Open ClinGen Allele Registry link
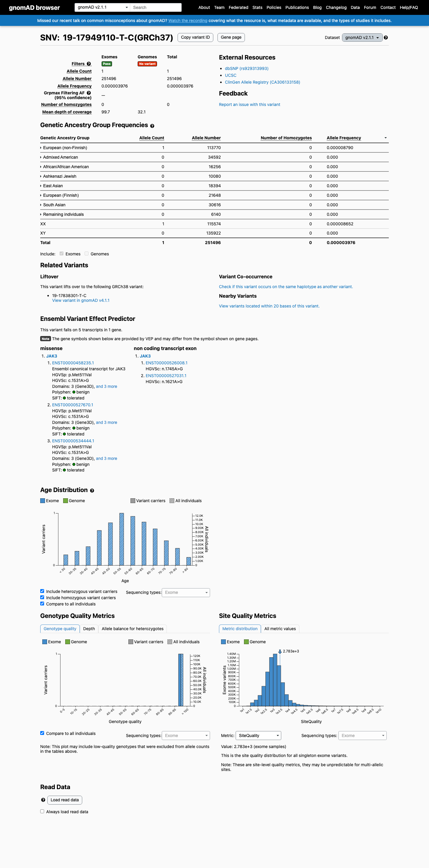This screenshot has height=868, width=429. coord(262,82)
